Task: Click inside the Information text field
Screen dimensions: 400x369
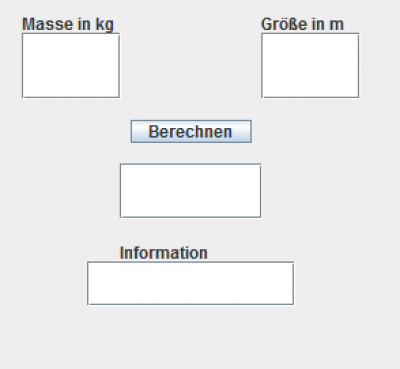Action: pos(191,283)
